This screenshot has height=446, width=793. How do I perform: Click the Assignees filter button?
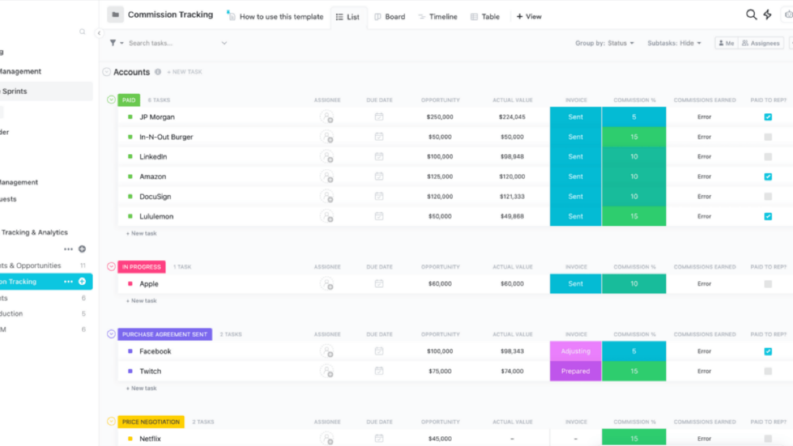[x=761, y=43]
